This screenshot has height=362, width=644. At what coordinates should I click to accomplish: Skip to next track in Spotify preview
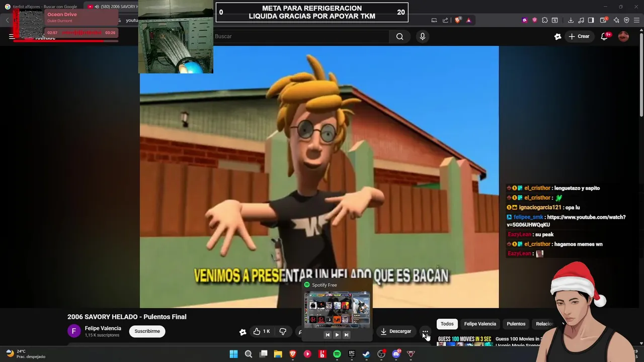346,335
